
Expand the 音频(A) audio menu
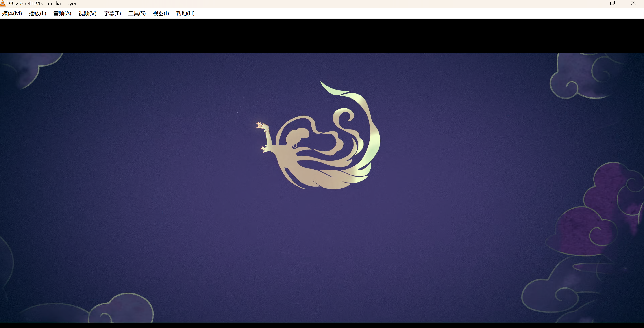62,13
